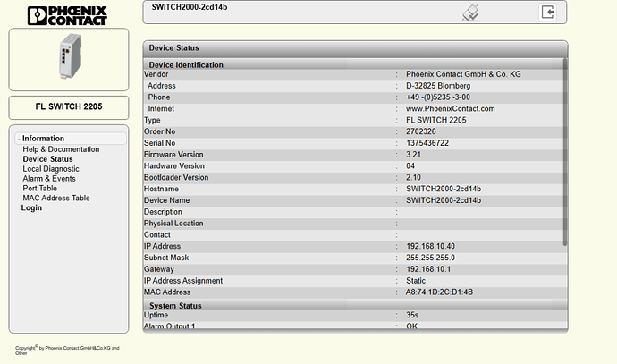Click Login in the sidebar
Screen dimensions: 617x364
pos(31,208)
